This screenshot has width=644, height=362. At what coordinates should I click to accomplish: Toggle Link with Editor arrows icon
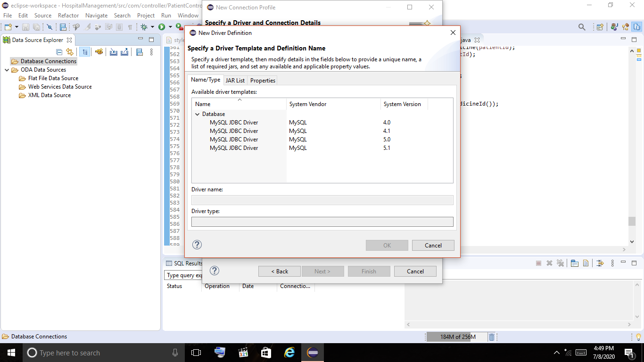coord(70,52)
